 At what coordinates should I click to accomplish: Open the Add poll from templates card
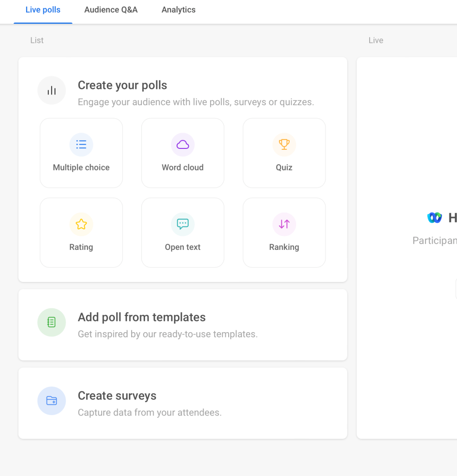[183, 325]
